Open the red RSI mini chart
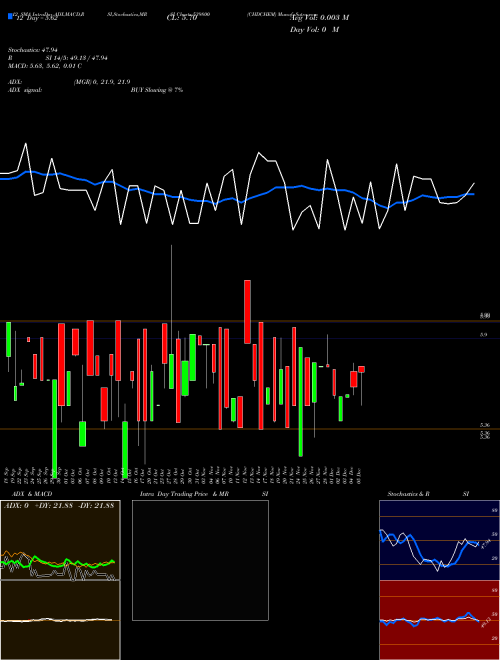500x660 pixels. pos(439,620)
